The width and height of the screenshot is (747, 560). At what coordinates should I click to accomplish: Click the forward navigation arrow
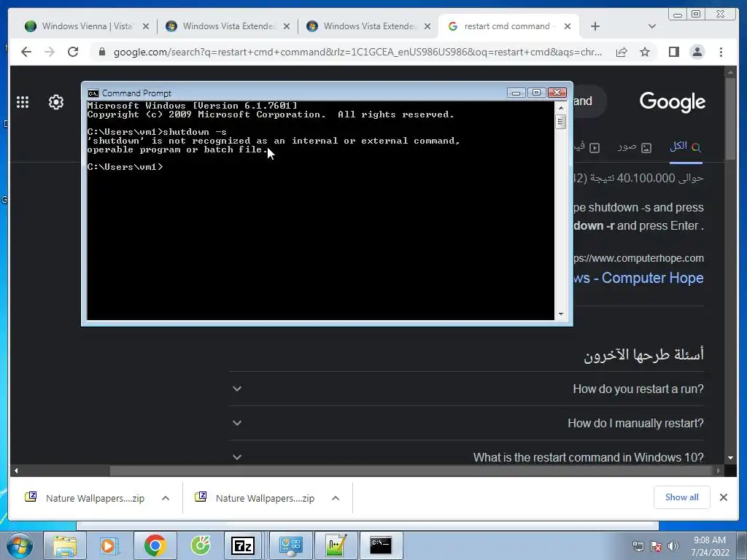(x=50, y=52)
